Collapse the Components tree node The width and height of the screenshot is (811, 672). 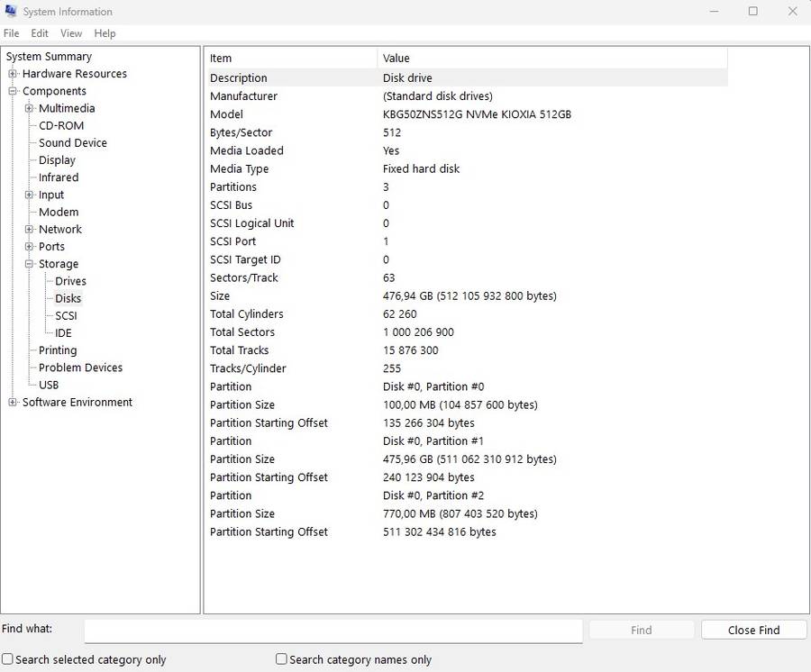point(13,91)
